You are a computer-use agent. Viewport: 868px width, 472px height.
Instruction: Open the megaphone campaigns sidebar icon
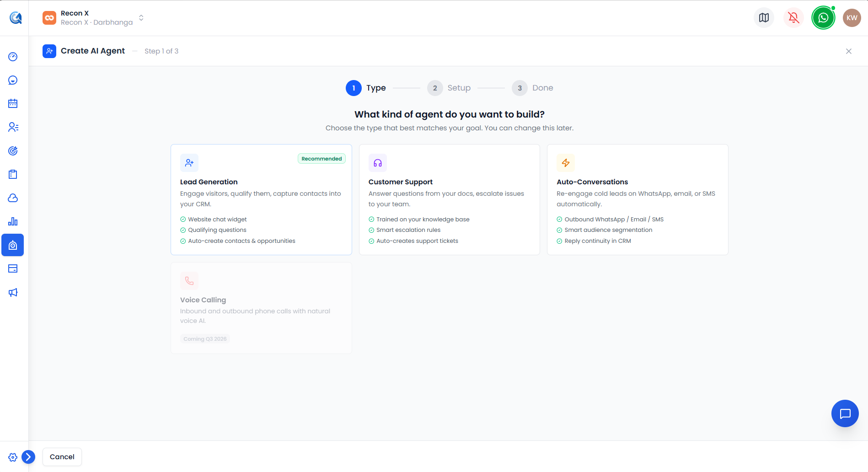pyautogui.click(x=13, y=292)
